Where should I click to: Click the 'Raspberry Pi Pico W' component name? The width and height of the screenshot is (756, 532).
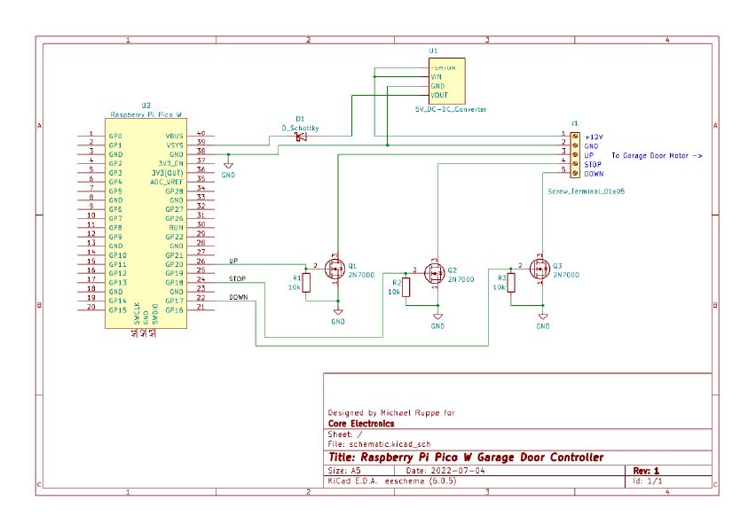tap(146, 114)
